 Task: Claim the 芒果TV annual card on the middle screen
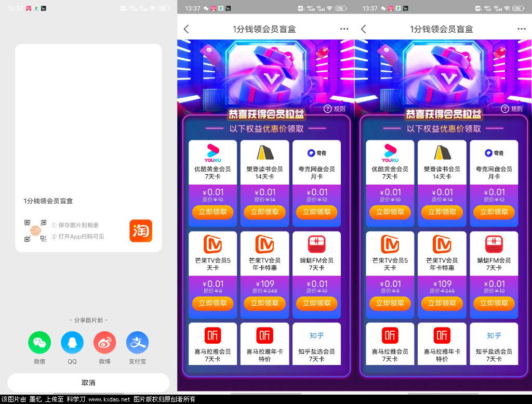[264, 303]
